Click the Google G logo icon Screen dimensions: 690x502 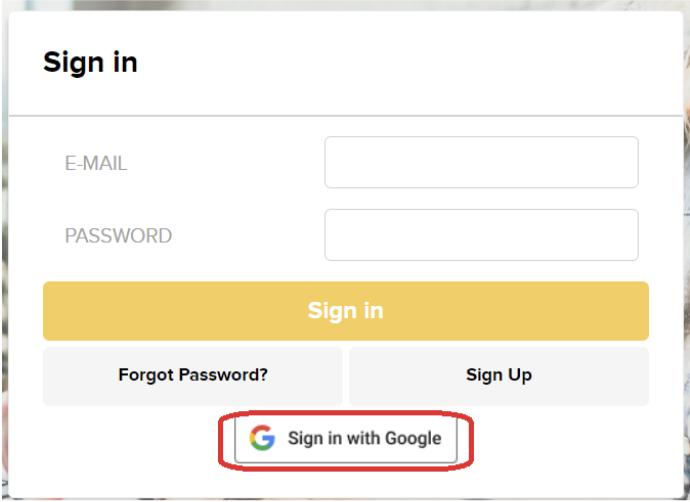coord(262,438)
